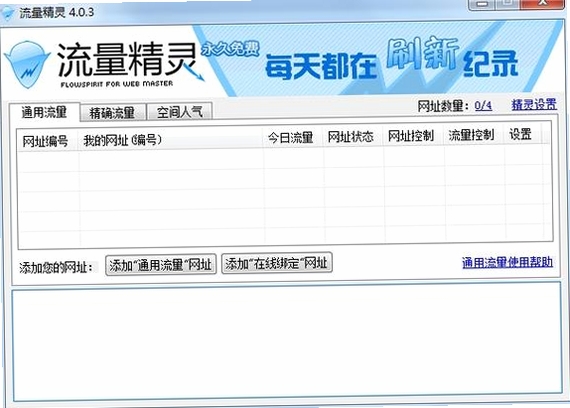Open the 精确流量 tab
The image size is (570, 408).
click(112, 113)
